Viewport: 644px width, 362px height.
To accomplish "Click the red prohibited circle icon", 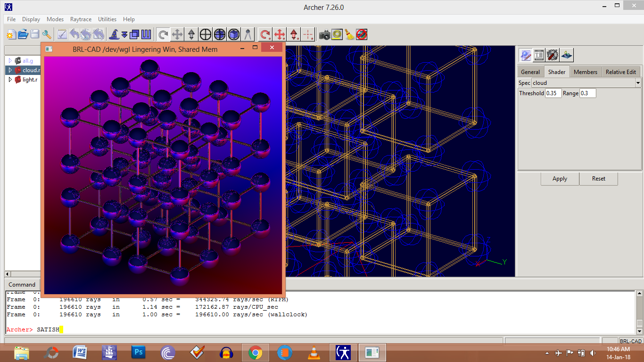I will click(x=362, y=34).
